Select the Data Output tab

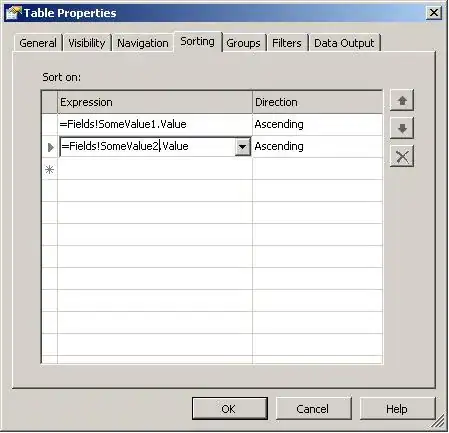[x=344, y=43]
